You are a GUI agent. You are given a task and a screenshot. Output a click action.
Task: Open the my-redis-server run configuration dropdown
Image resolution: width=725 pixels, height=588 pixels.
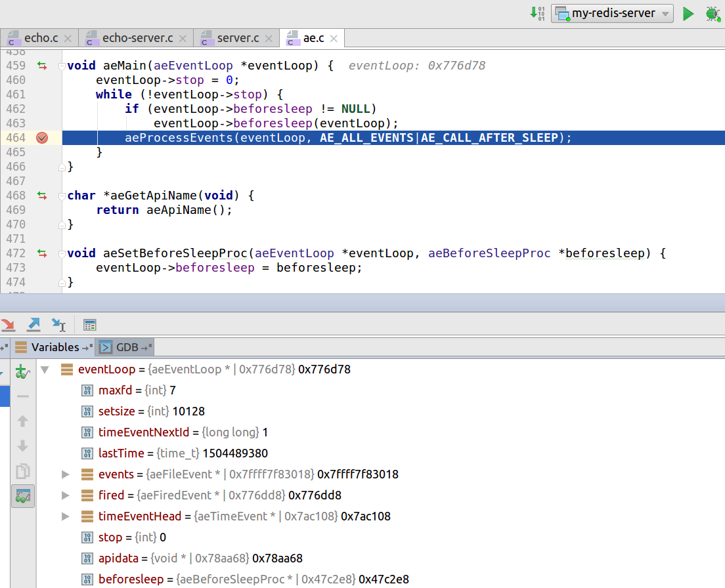pyautogui.click(x=612, y=13)
